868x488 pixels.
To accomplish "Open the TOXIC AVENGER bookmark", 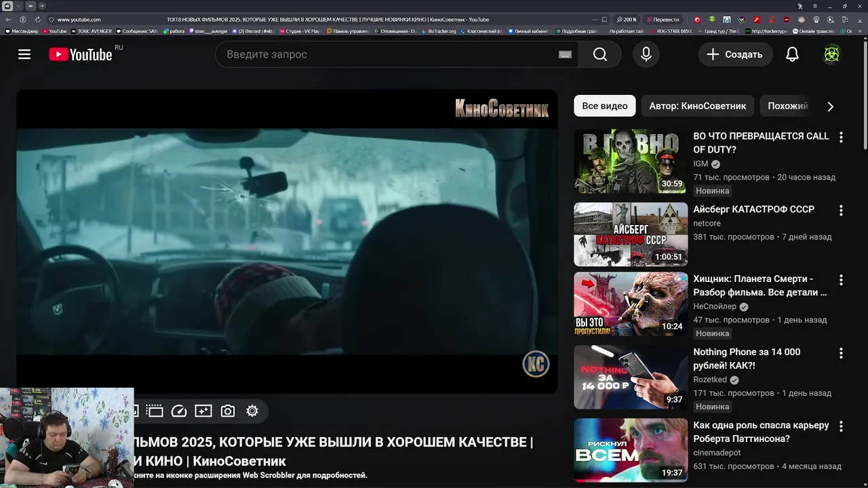I will pos(91,31).
